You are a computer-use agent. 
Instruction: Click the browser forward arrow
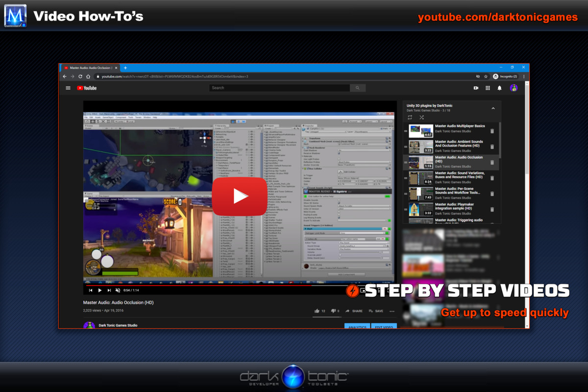click(73, 76)
